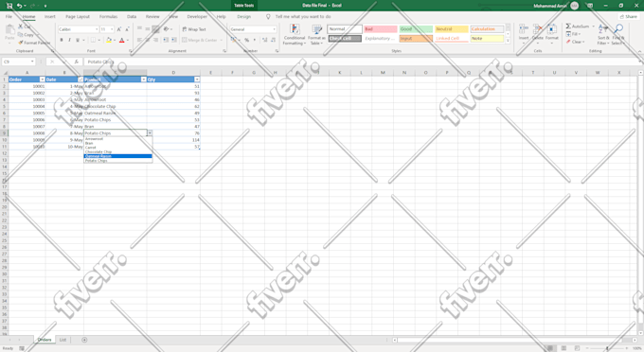Increase decimal places
The image size is (644, 352).
(264, 40)
